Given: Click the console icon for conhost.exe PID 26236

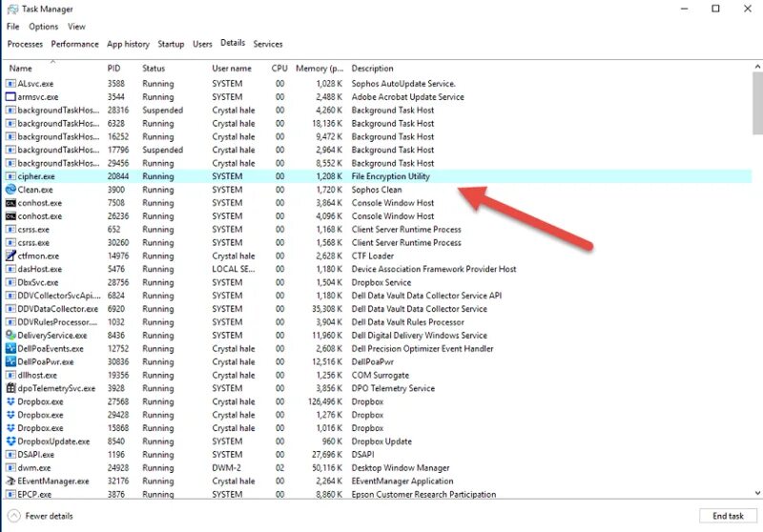Looking at the screenshot, I should pos(10,215).
